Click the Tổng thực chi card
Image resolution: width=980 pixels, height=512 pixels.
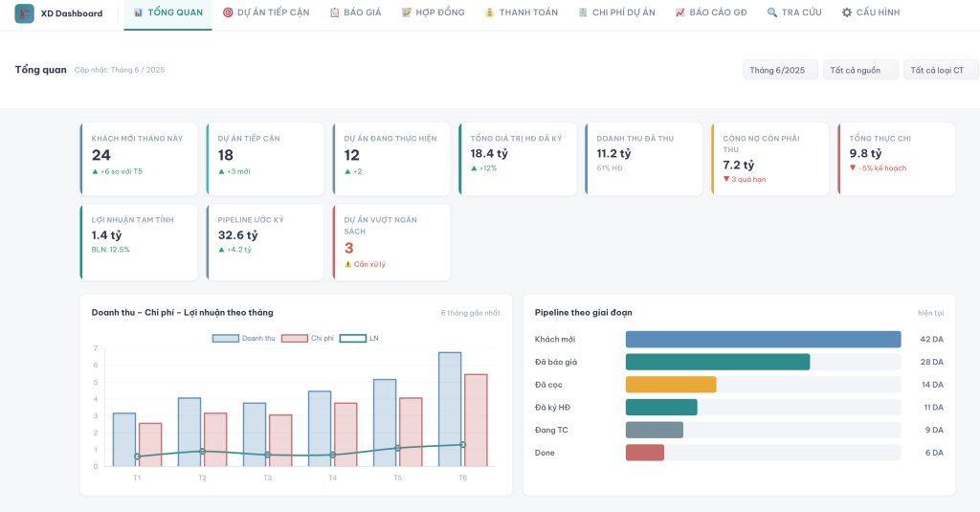click(896, 159)
